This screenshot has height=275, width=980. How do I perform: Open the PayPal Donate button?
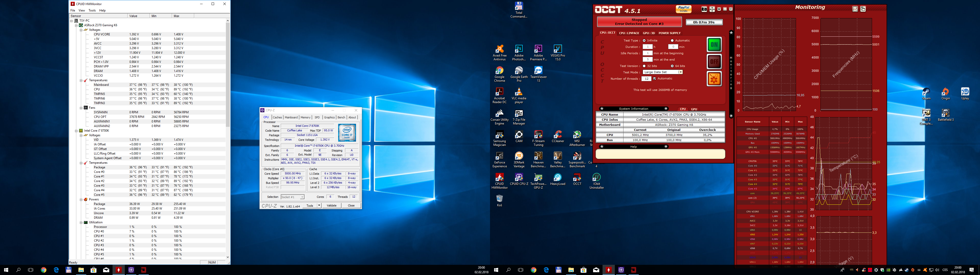684,9
